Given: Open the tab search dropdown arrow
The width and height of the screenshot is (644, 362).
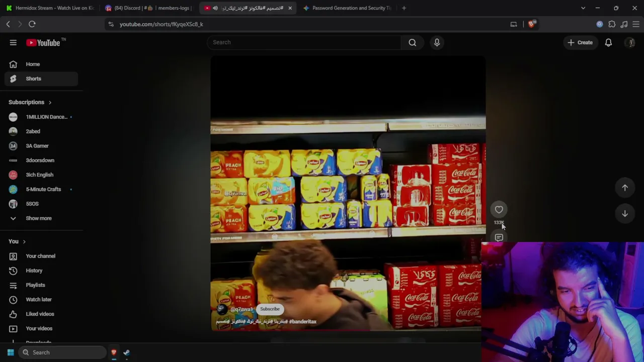Looking at the screenshot, I should coord(583,8).
